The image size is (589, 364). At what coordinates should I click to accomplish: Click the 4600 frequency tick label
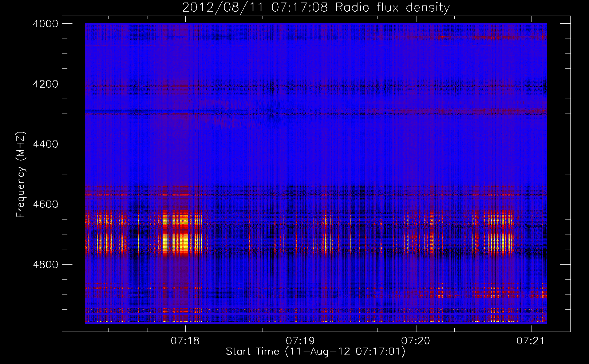(46, 204)
